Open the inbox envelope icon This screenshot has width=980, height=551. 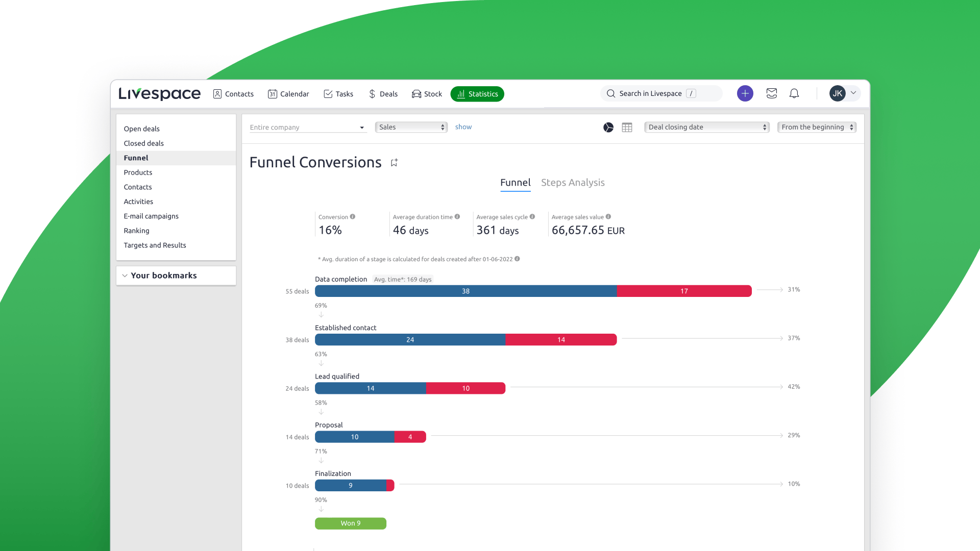(772, 93)
